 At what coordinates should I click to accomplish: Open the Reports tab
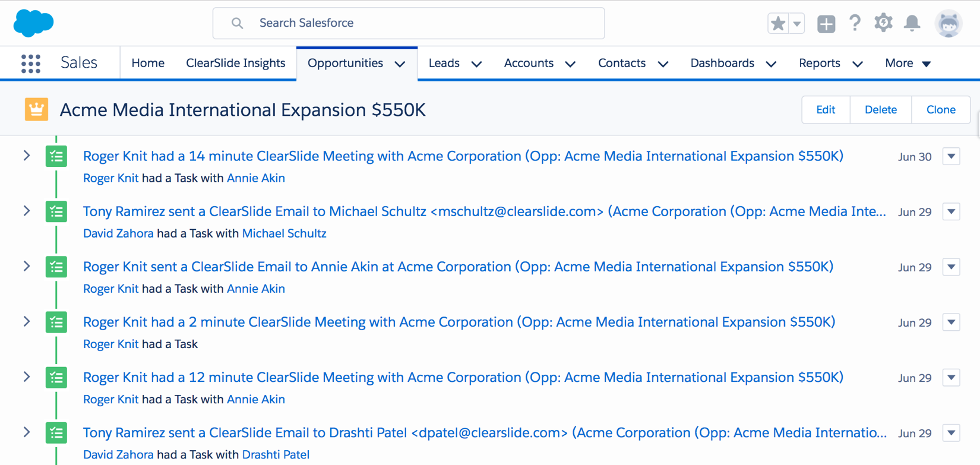point(820,63)
